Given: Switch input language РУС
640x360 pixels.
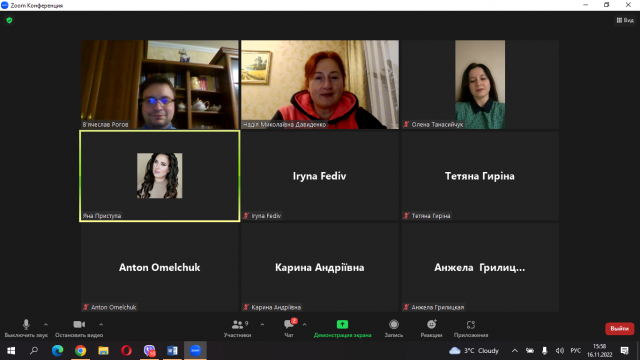Looking at the screenshot, I should click(x=576, y=351).
